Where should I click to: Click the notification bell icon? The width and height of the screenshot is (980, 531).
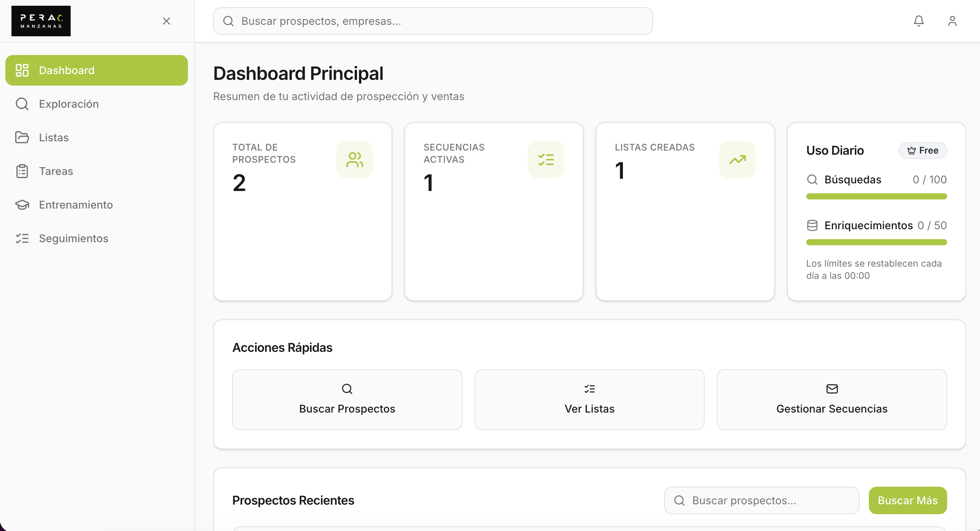pyautogui.click(x=918, y=21)
